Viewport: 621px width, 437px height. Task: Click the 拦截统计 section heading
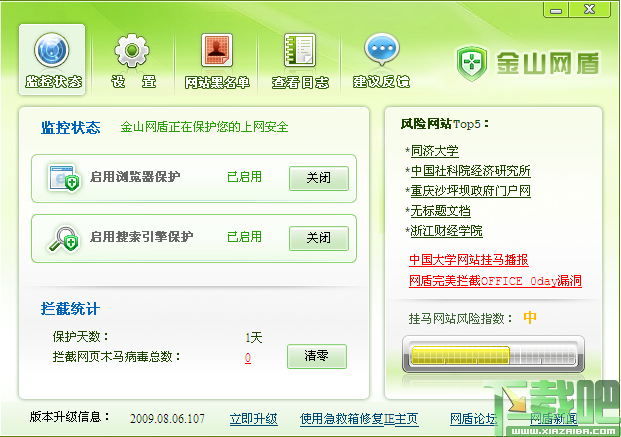[x=70, y=309]
